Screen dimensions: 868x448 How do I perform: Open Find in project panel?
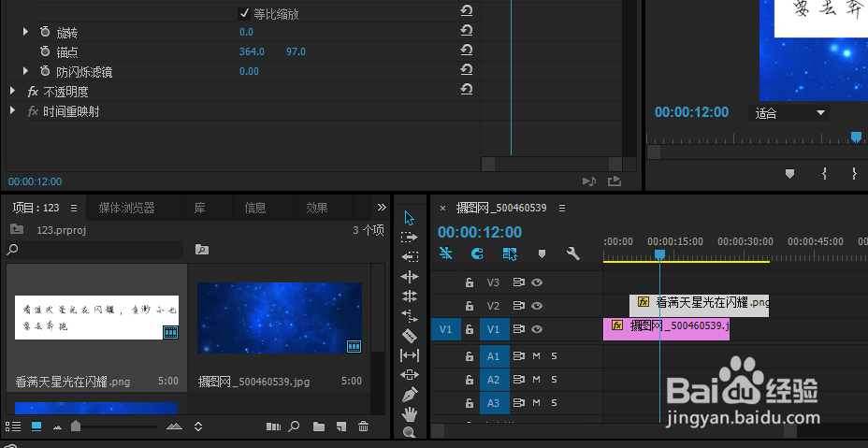point(295,426)
